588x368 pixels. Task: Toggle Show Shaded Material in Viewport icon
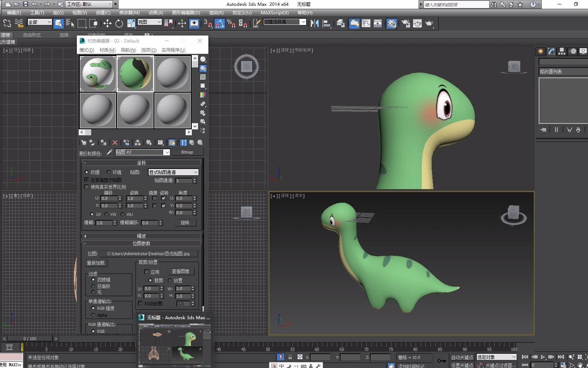172,143
